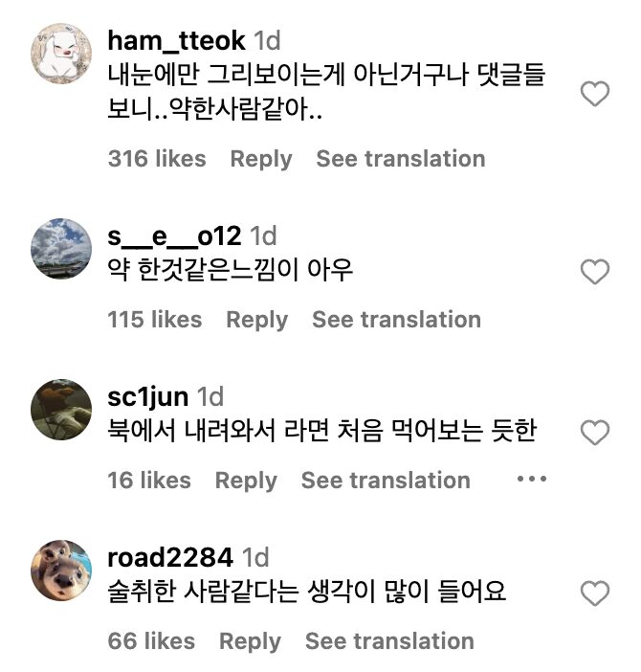The width and height of the screenshot is (641, 672).
Task: See translation of sc1jun's comment
Action: point(386,481)
